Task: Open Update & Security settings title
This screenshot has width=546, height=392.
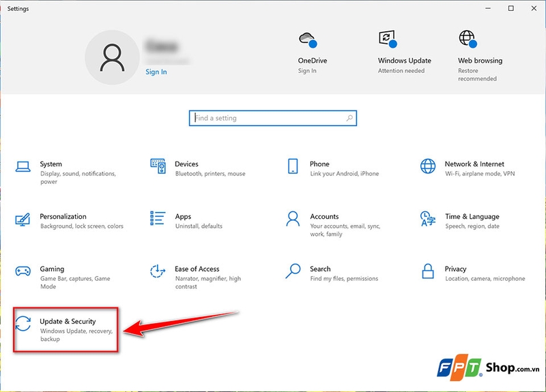Action: [68, 322]
